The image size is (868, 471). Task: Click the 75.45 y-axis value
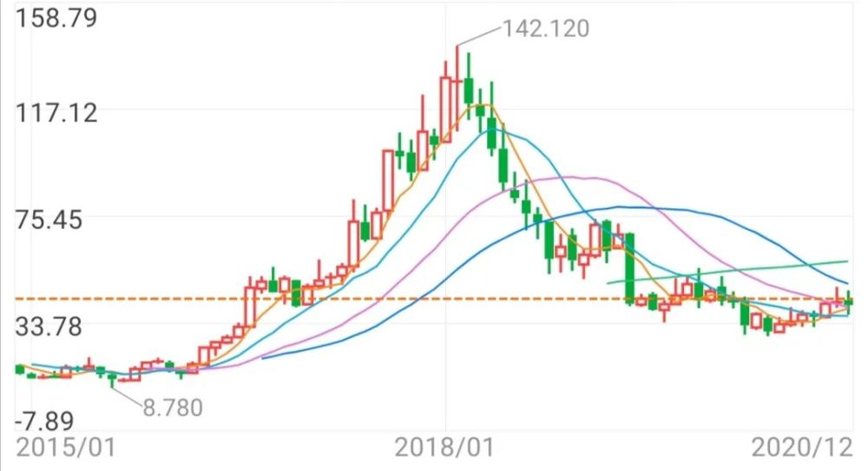pyautogui.click(x=49, y=219)
